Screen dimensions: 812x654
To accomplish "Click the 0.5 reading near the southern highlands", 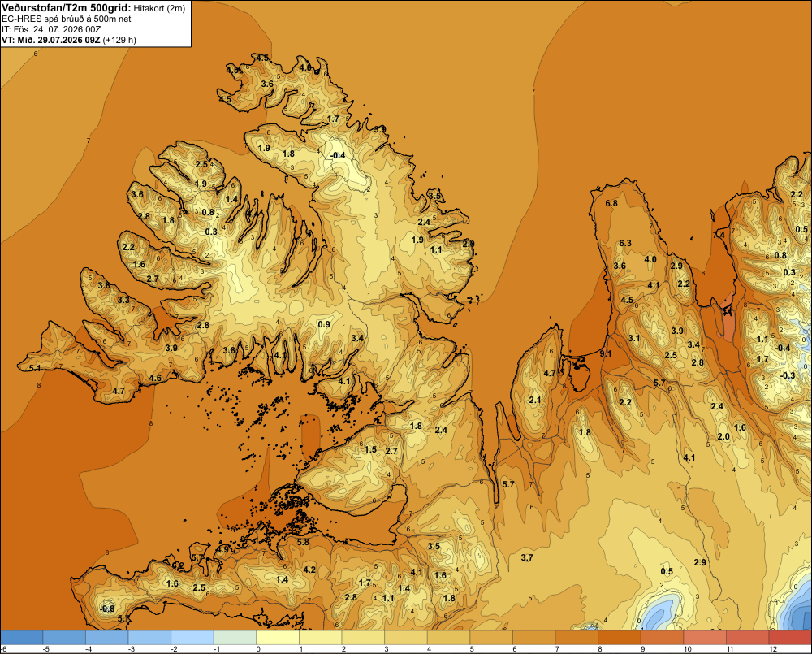I will pos(667,571).
